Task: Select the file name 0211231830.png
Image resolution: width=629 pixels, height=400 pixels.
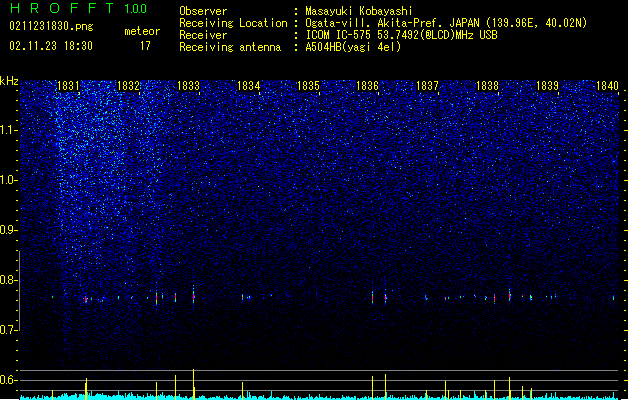Action: [51, 26]
